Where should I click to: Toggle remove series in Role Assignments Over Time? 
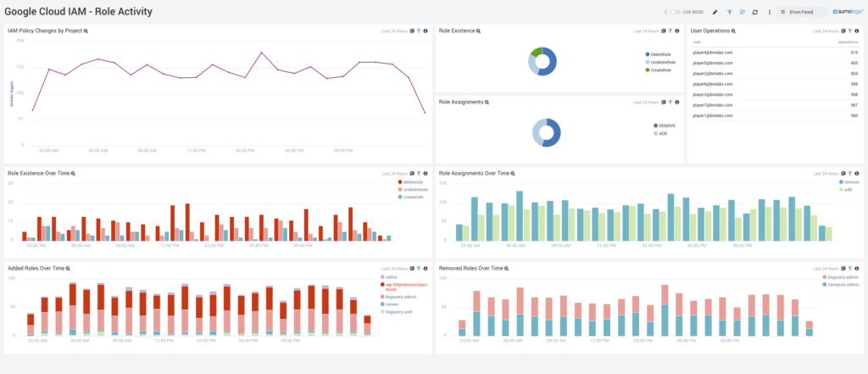849,181
